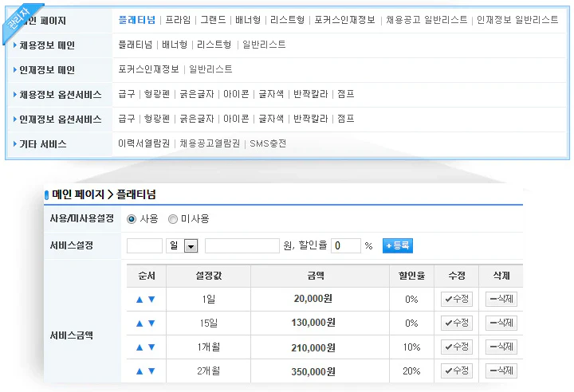574x392 pixels.
Task: Open 글자색 in 인재정보 옵션서비스 row
Action: tap(271, 119)
